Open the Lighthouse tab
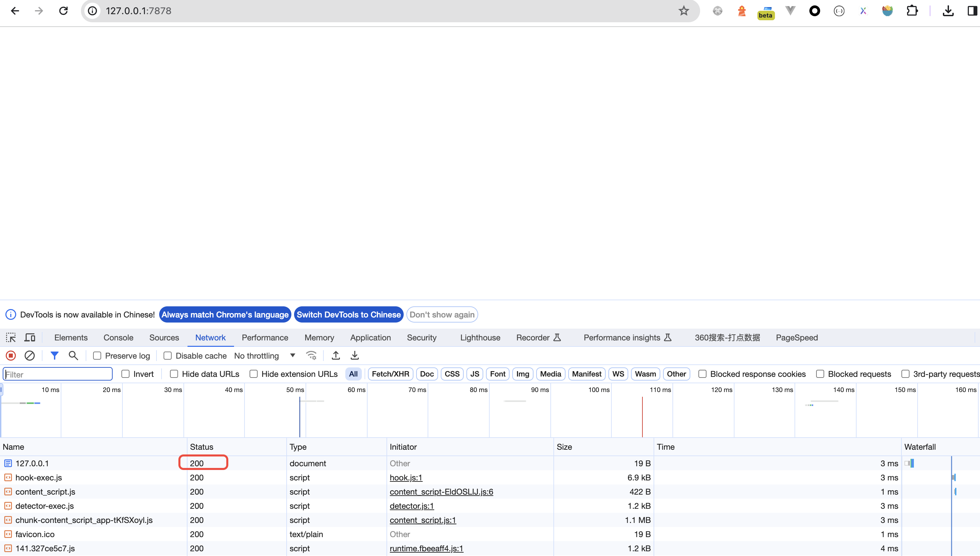Image resolution: width=980 pixels, height=556 pixels. pos(480,338)
